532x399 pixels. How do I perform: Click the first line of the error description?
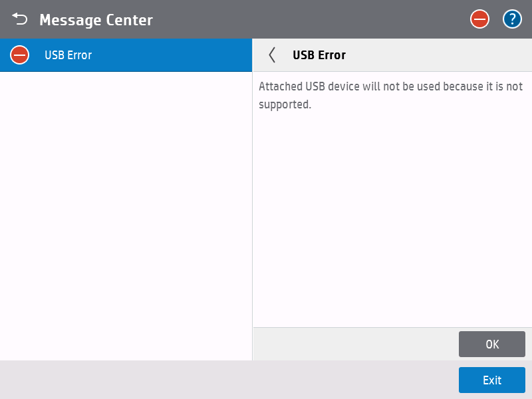point(390,87)
